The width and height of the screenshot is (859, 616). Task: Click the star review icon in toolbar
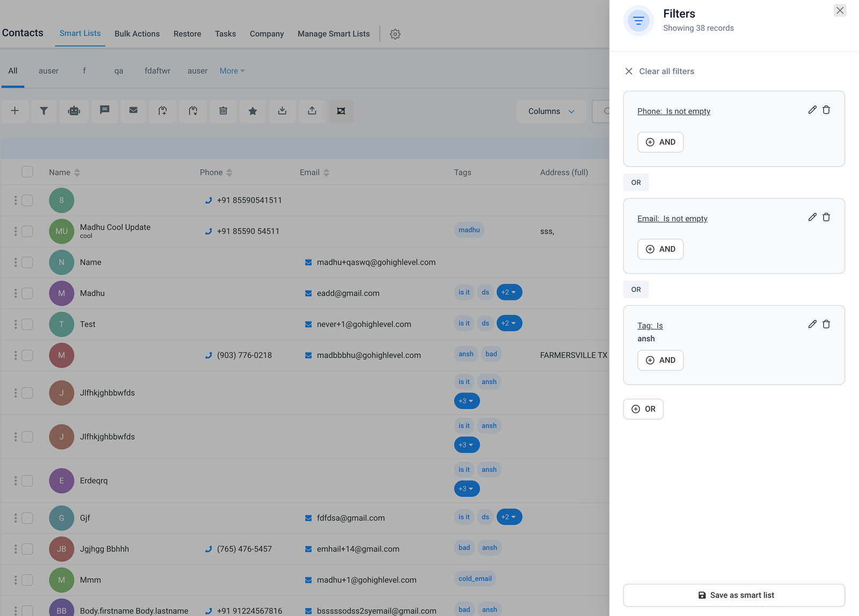(x=253, y=111)
